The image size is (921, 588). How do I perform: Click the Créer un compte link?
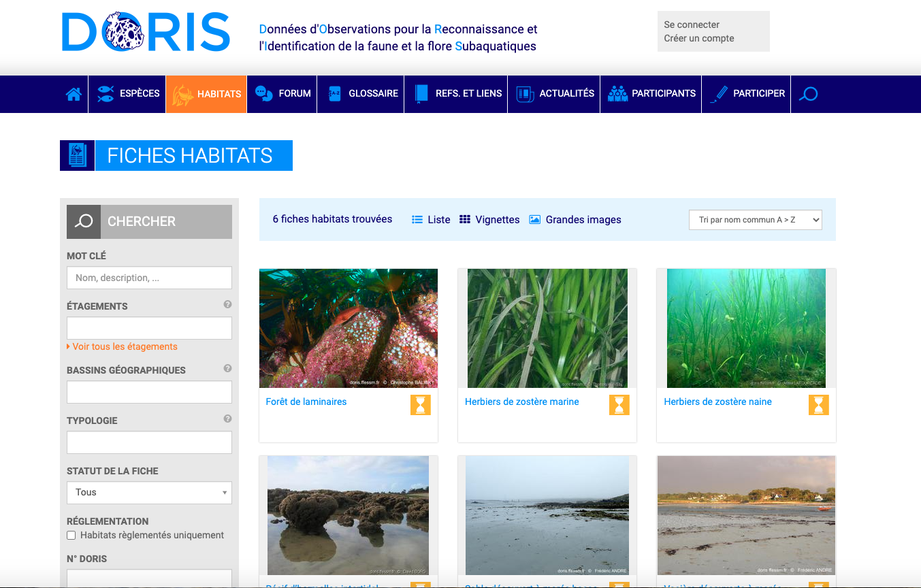click(x=699, y=39)
